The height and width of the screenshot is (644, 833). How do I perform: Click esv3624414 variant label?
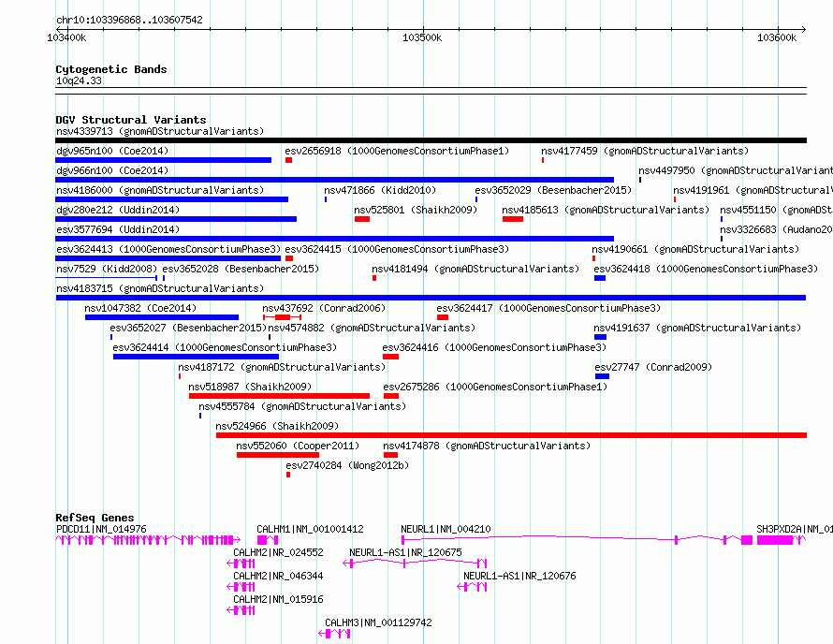225,347
